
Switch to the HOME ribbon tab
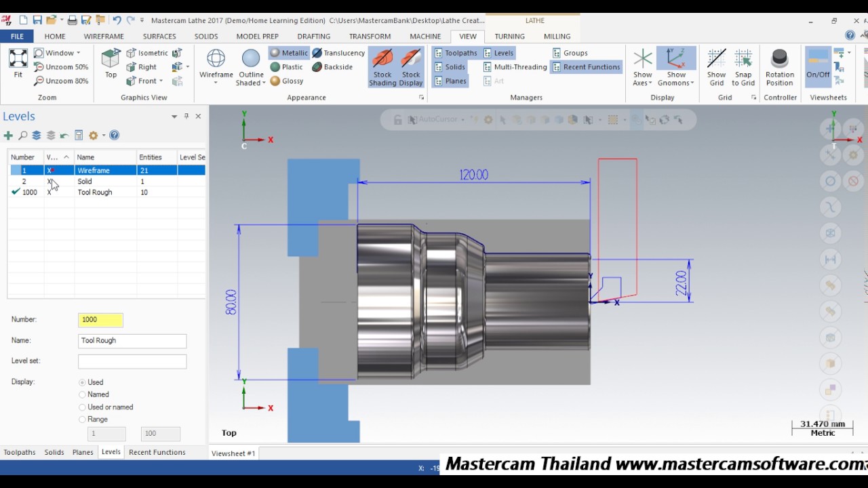pyautogui.click(x=55, y=37)
